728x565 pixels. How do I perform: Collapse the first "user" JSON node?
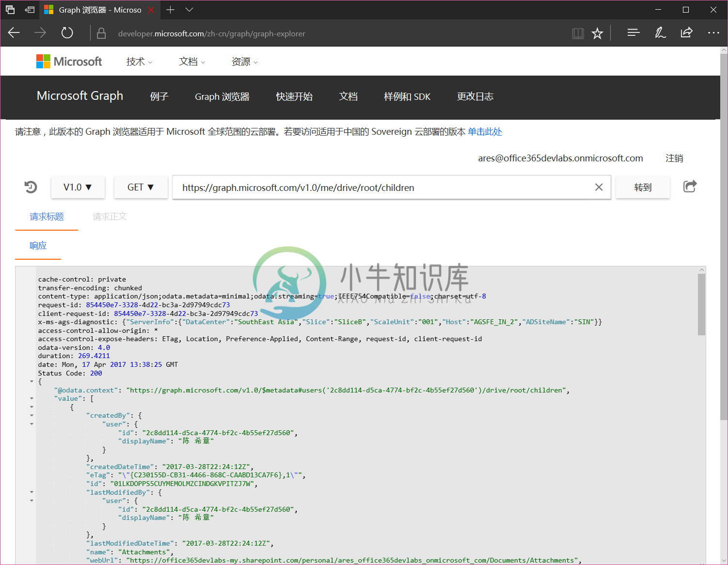tap(32, 424)
